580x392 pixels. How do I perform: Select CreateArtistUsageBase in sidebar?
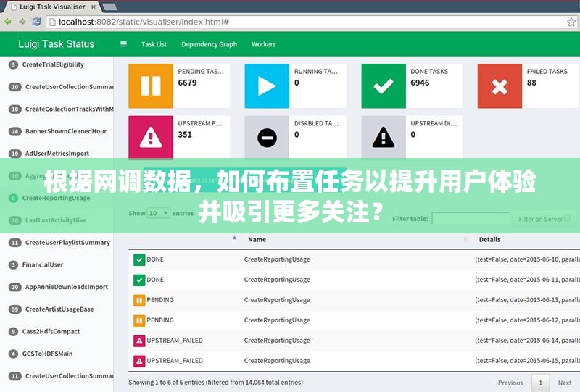point(59,309)
